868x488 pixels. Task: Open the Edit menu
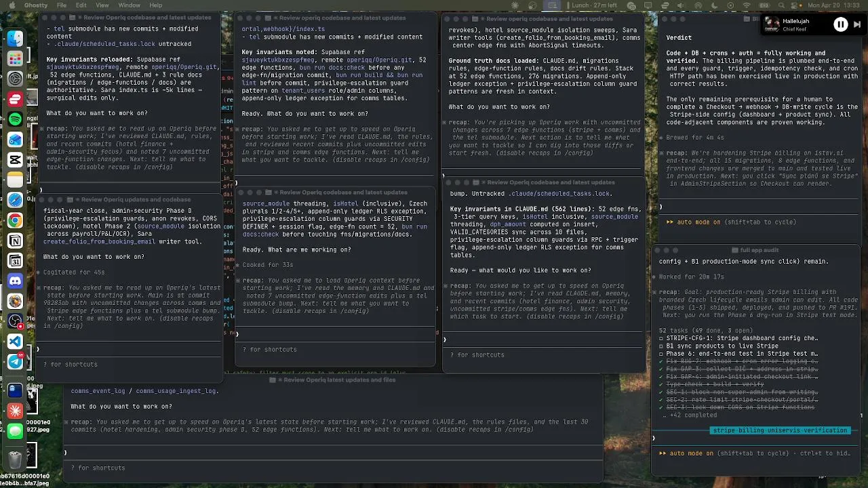pyautogui.click(x=81, y=5)
